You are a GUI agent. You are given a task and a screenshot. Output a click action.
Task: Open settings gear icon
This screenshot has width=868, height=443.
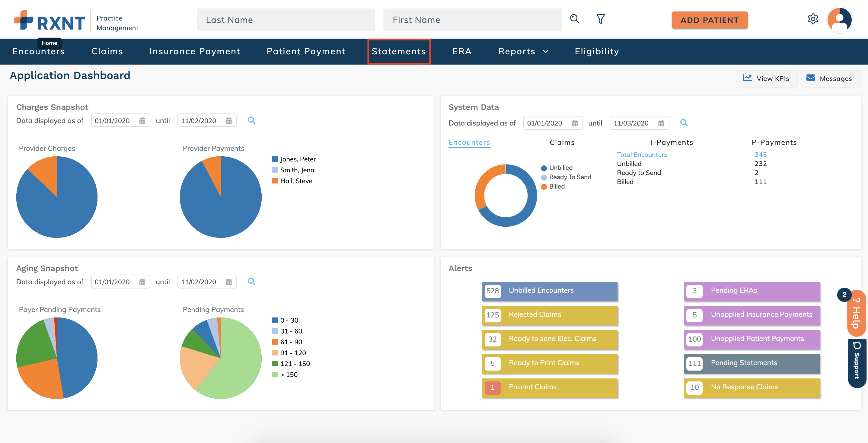point(813,19)
